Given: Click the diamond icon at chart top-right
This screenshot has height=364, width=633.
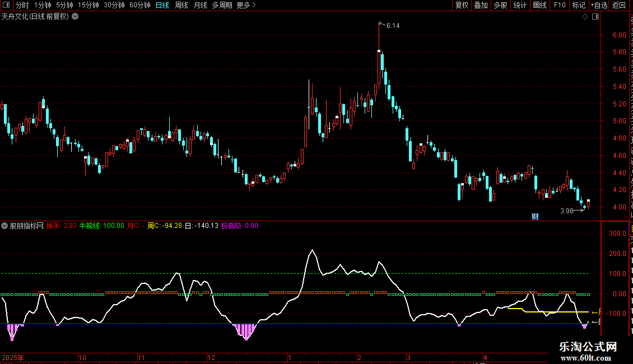Looking at the screenshot, I should click(x=585, y=17).
